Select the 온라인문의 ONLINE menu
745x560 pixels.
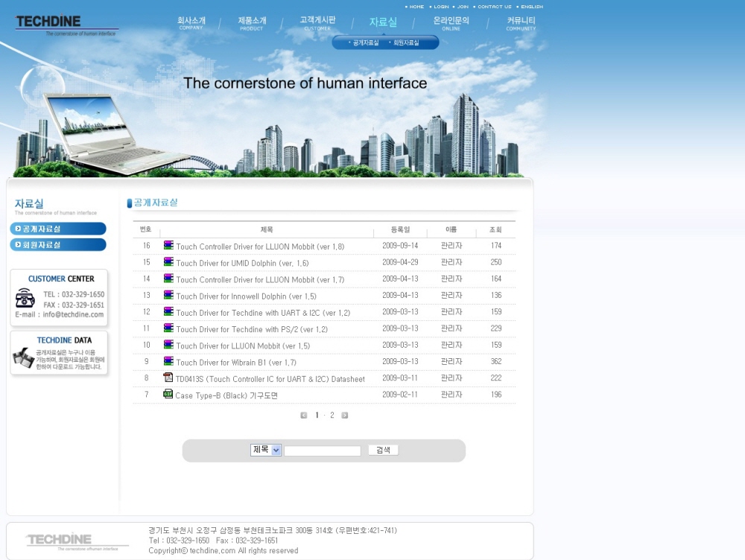(451, 23)
